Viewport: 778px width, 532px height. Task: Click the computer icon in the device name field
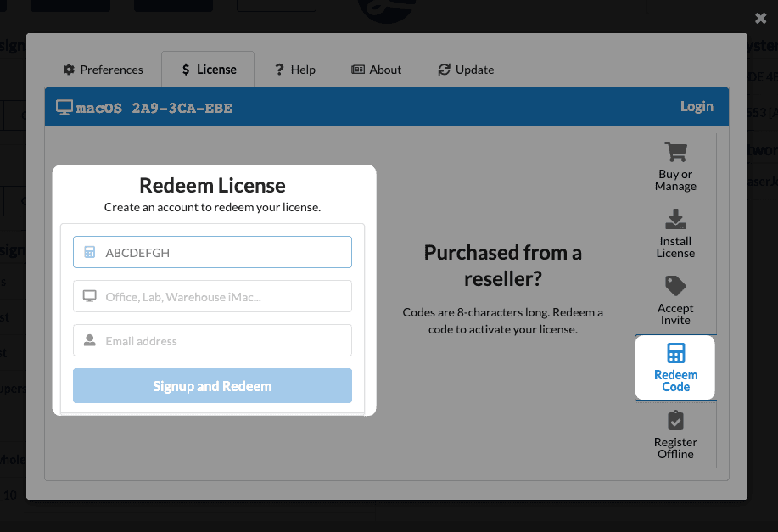click(88, 295)
